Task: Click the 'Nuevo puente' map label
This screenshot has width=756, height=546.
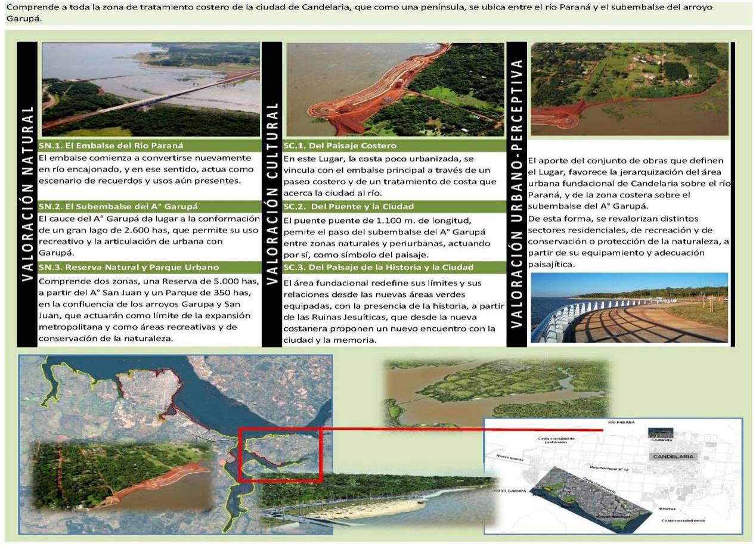Action: tap(509, 458)
